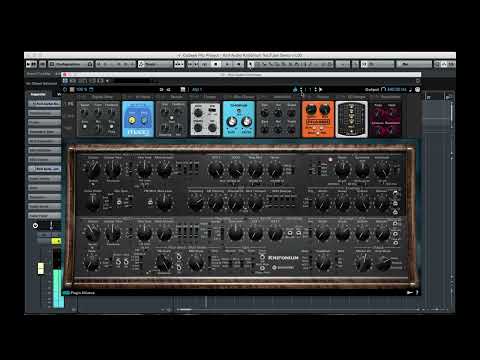This screenshot has width=480, height=360.
Task: Select the arrow object selection tool
Action: 250,64
